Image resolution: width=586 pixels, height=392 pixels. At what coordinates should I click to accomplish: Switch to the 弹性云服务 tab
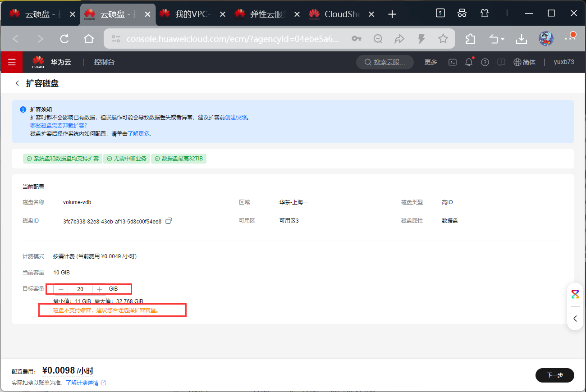[x=268, y=14]
